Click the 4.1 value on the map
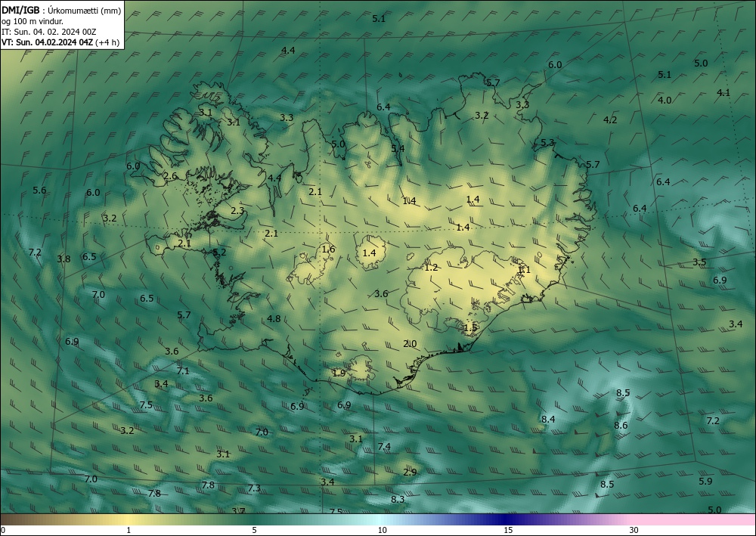 [x=723, y=92]
